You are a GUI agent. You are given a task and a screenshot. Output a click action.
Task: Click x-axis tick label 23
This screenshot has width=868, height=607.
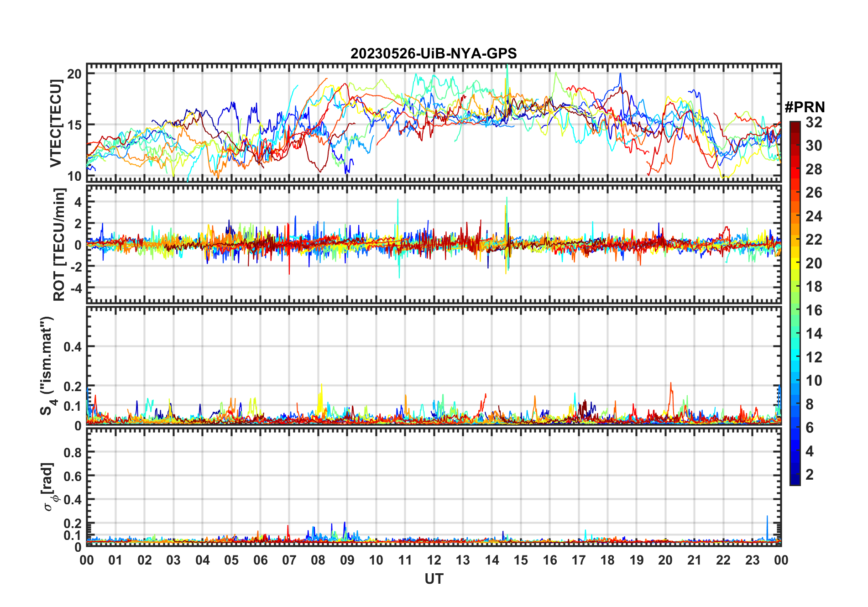click(752, 560)
